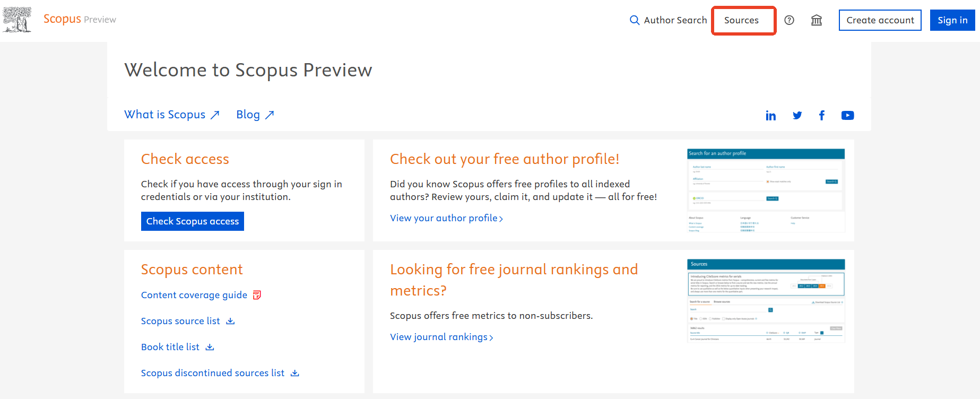The width and height of the screenshot is (980, 399).
Task: Click the Elsevier tree logo
Action: (x=17, y=20)
